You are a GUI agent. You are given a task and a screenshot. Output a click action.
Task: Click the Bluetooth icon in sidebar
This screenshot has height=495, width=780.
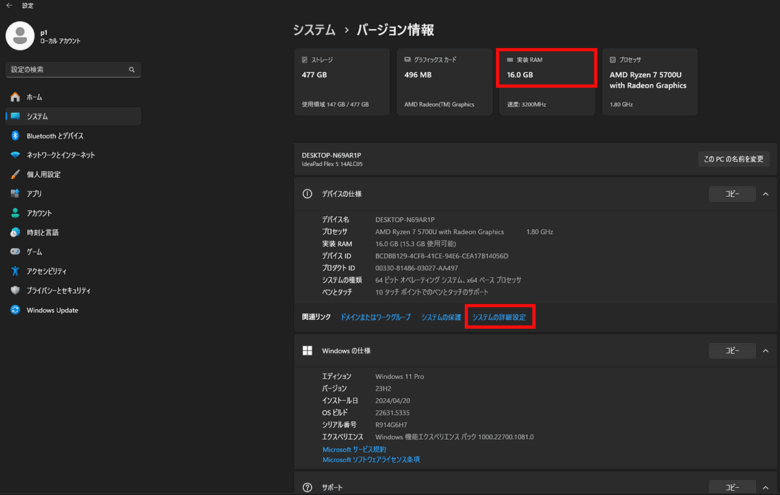[15, 136]
